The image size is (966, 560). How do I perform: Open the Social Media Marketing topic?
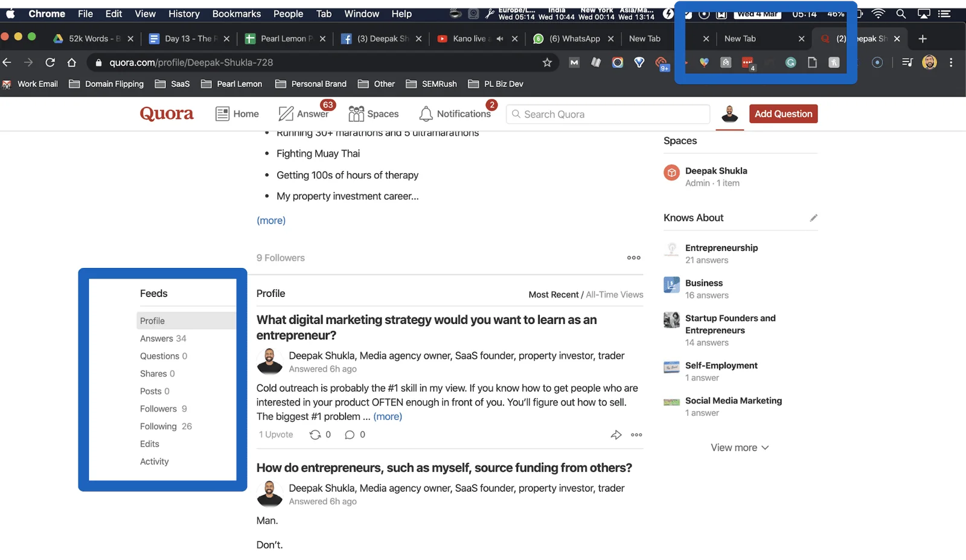[x=734, y=401]
